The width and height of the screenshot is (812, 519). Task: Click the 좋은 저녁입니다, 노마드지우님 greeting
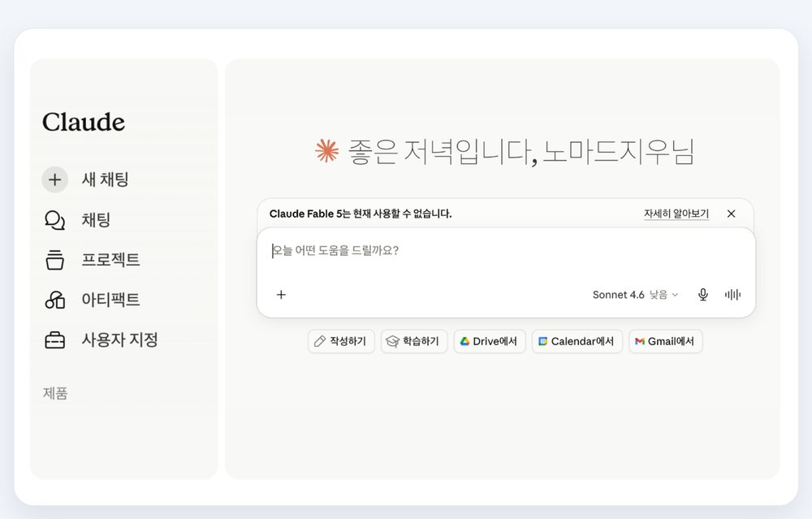tap(520, 151)
